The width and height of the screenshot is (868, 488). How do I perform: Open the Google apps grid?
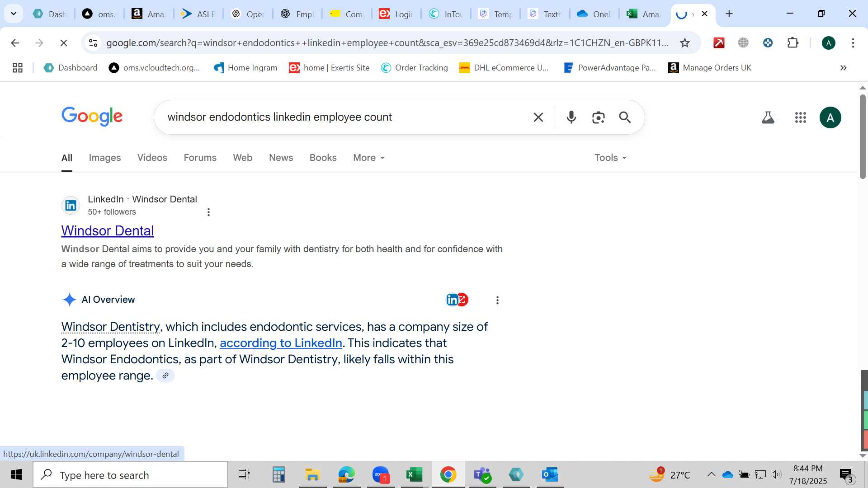tap(800, 117)
